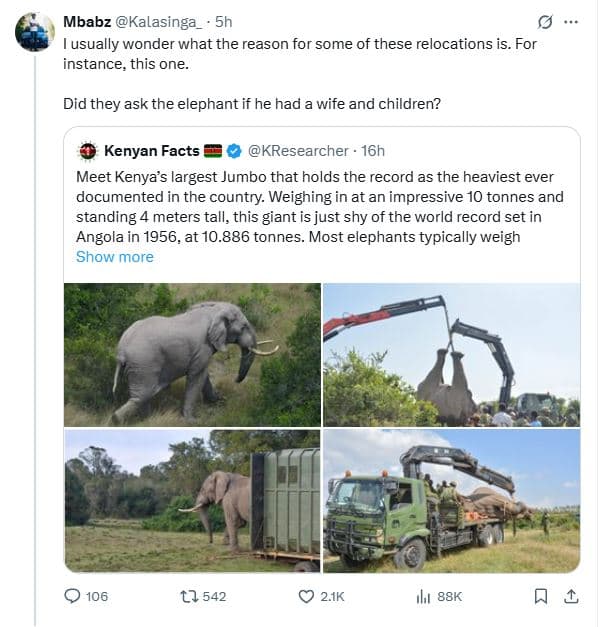View elephant walking in bush photo
Viewport: 608px width, 627px height.
pos(192,354)
